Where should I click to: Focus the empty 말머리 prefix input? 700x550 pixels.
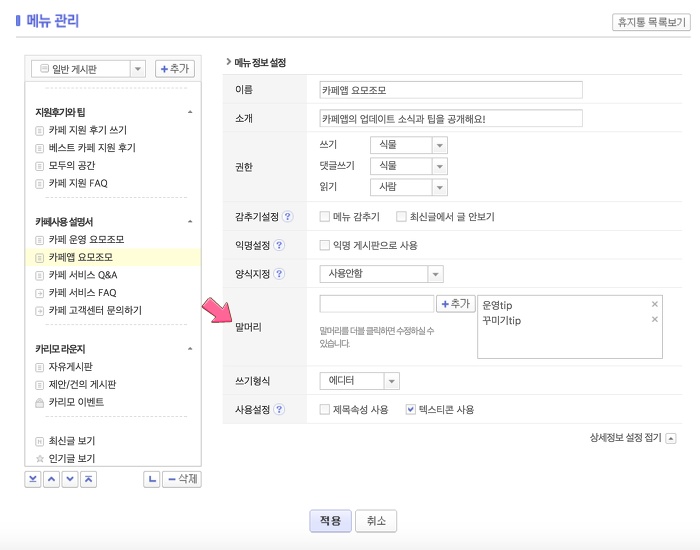377,304
